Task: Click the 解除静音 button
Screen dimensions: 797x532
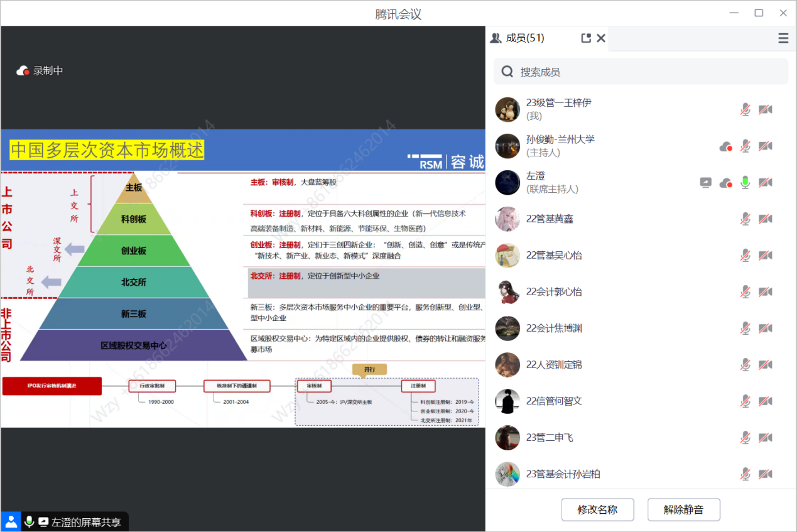Action: click(683, 509)
